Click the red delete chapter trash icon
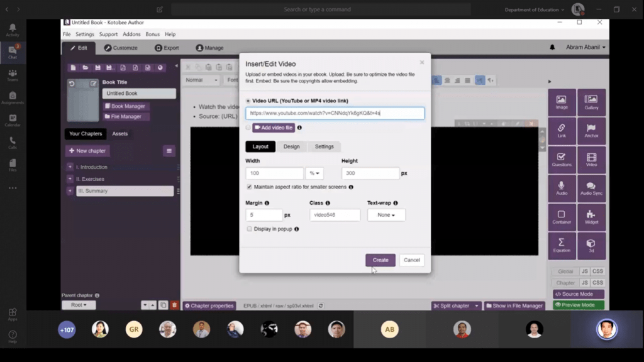The width and height of the screenshot is (644, 362). coord(174,305)
